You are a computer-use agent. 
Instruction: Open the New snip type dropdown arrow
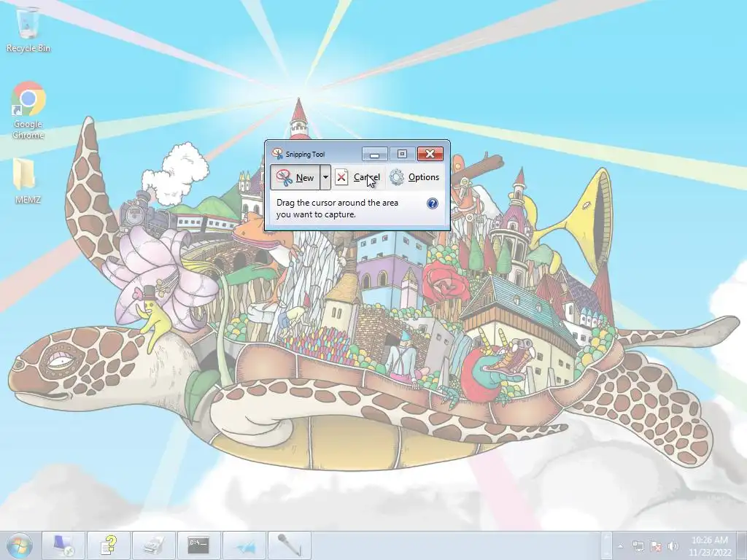[x=325, y=178]
